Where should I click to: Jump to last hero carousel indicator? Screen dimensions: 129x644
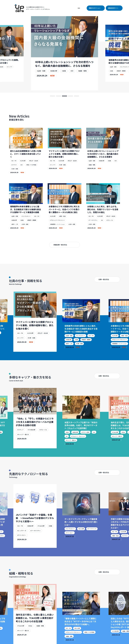(76, 96)
